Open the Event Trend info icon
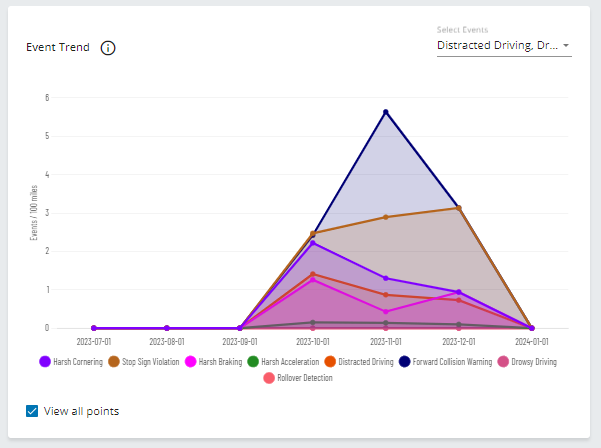601x448 pixels. click(x=108, y=48)
